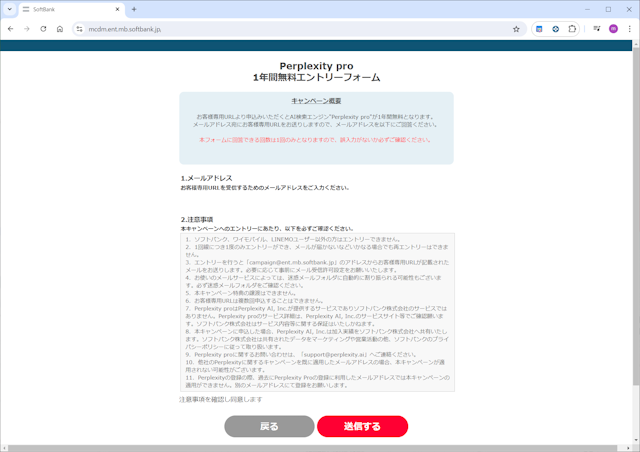Image resolution: width=640 pixels, height=452 pixels.
Task: Go back using browser back arrow
Action: click(x=11, y=29)
